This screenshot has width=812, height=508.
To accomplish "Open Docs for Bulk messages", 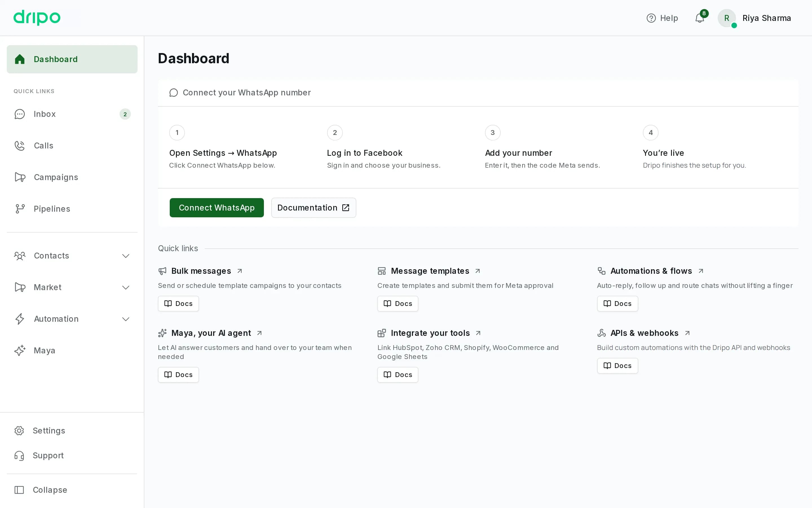I will [178, 304].
